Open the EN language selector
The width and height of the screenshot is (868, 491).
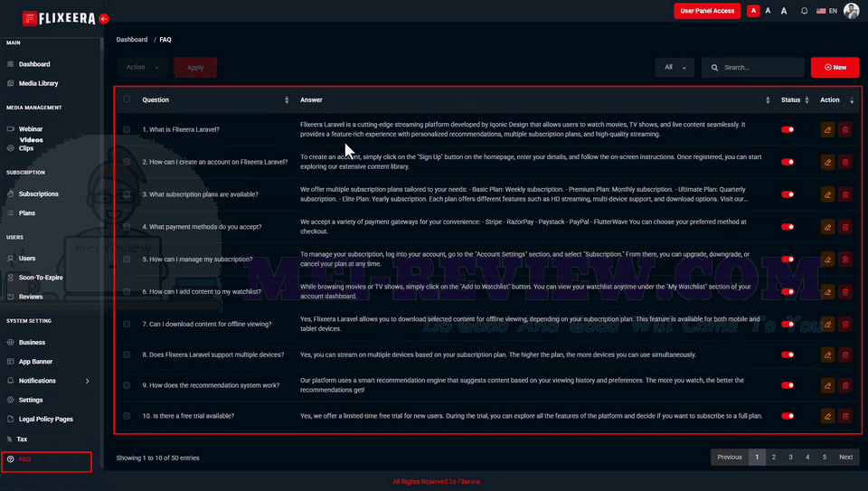(827, 11)
